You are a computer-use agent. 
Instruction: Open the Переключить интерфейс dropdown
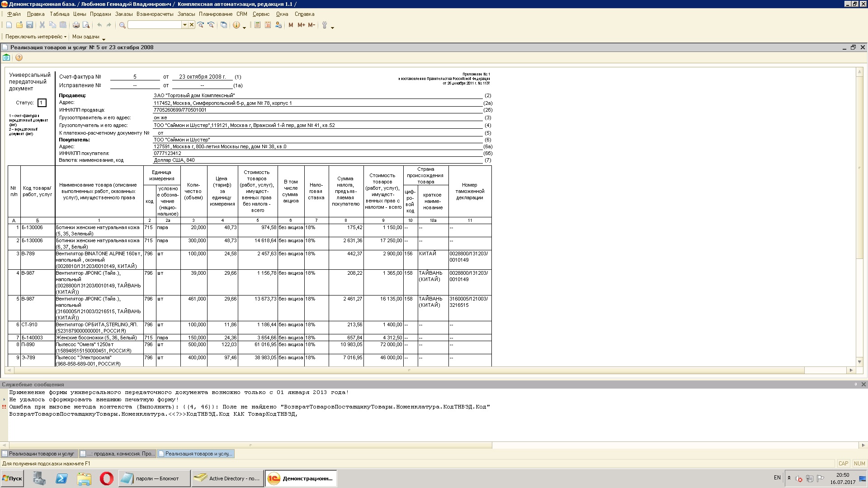point(36,37)
